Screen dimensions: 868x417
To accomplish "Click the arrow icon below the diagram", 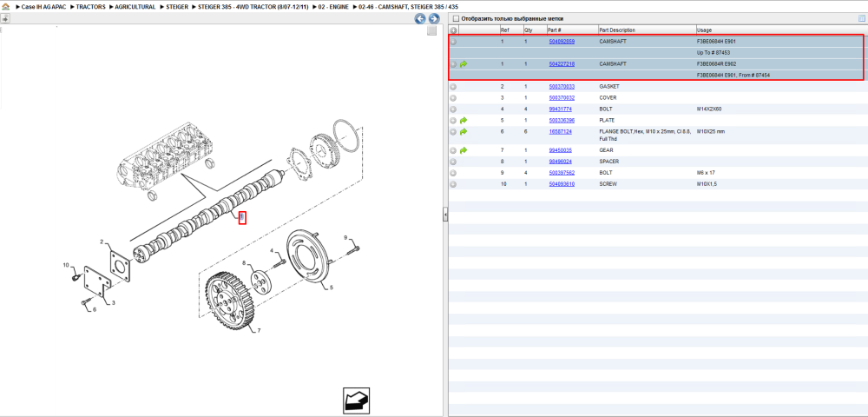I will point(356,400).
